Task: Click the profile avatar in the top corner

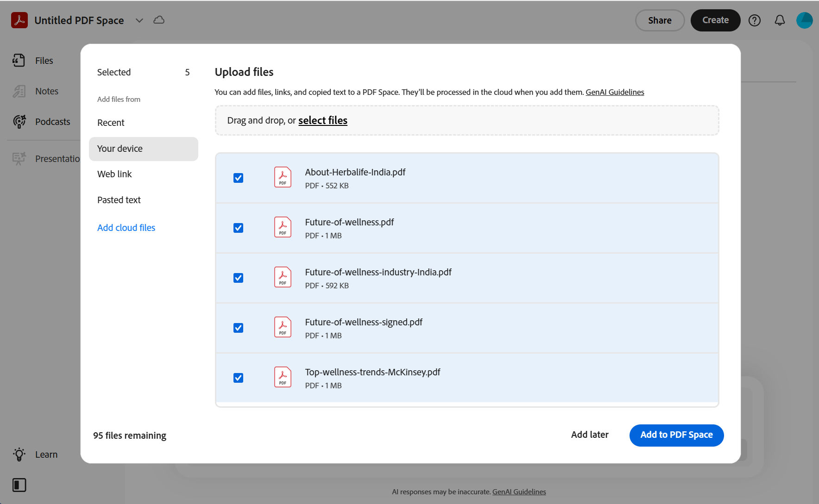Action: click(804, 20)
